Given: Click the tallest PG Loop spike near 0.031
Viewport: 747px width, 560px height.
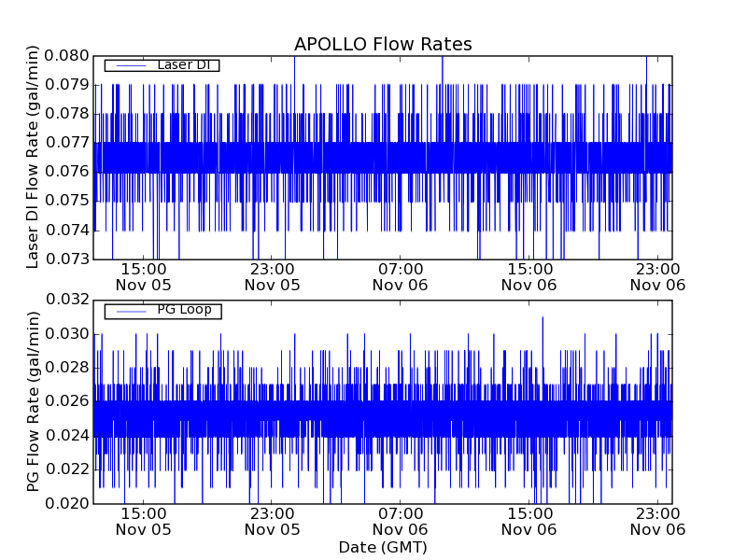Looking at the screenshot, I should click(x=543, y=319).
